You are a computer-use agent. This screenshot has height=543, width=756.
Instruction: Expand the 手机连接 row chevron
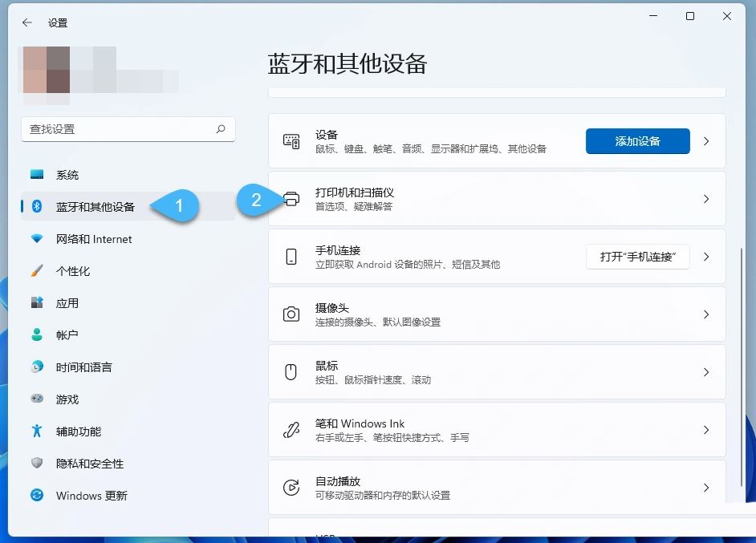(x=705, y=257)
